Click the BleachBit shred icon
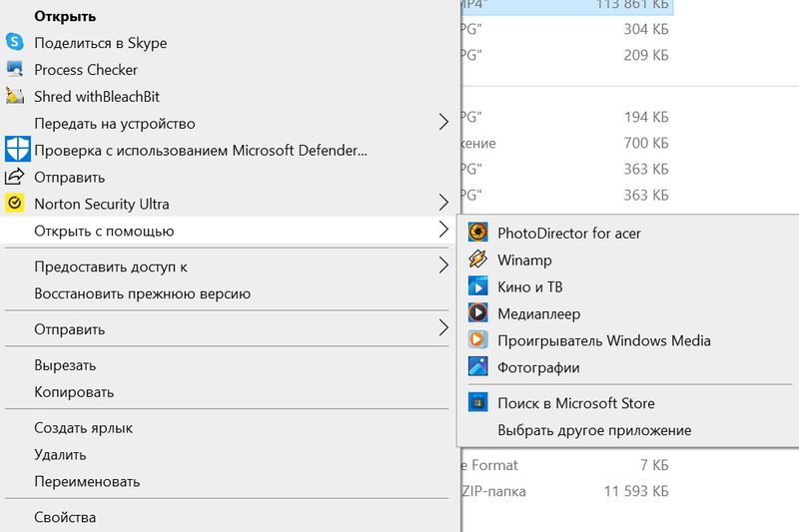Screen dimensions: 799x532 pos(15,96)
